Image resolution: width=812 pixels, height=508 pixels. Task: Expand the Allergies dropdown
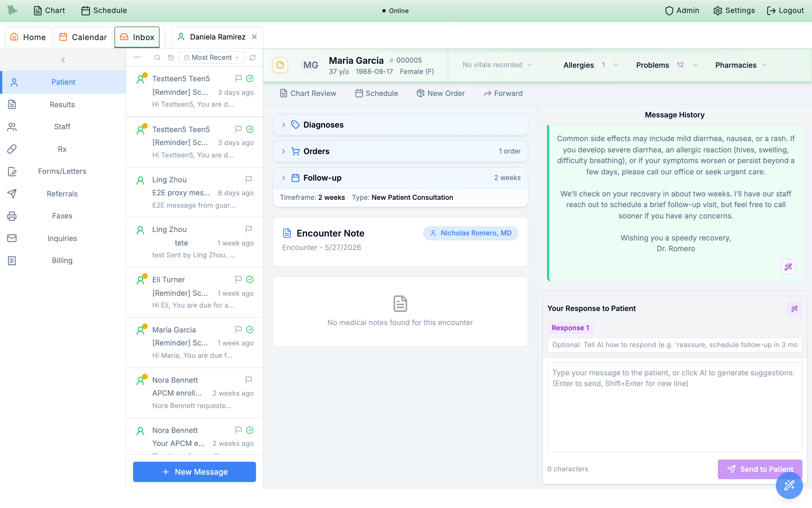[591, 65]
